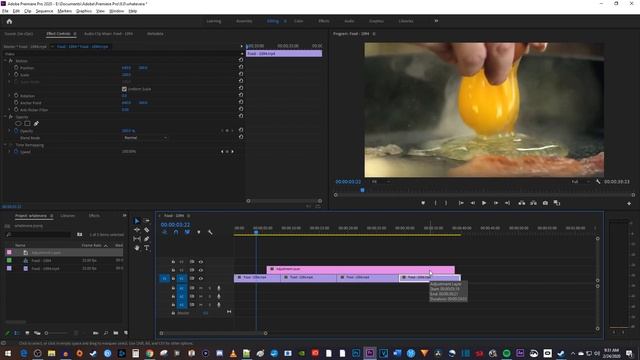Open the Window menu
Image resolution: width=640 pixels, height=360 pixels.
coord(116,11)
